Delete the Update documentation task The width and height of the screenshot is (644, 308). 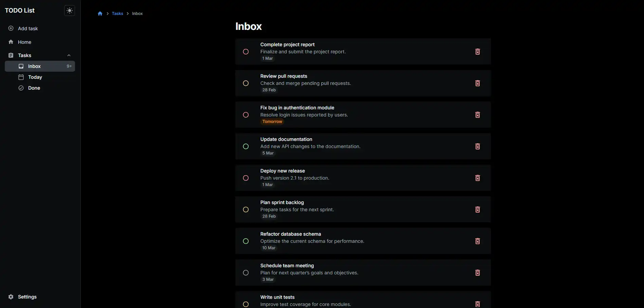pyautogui.click(x=477, y=146)
